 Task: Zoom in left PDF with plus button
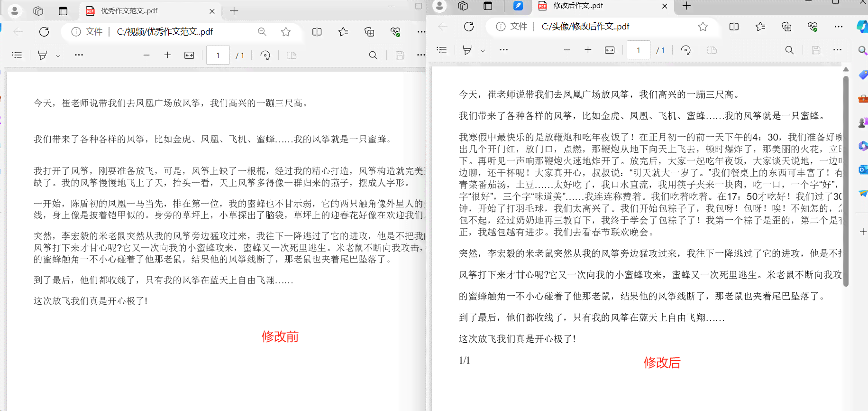[167, 55]
